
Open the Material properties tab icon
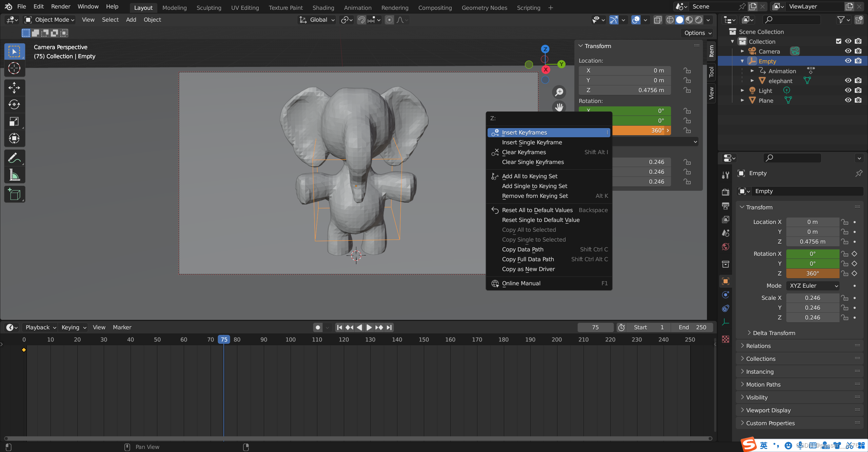[726, 339]
